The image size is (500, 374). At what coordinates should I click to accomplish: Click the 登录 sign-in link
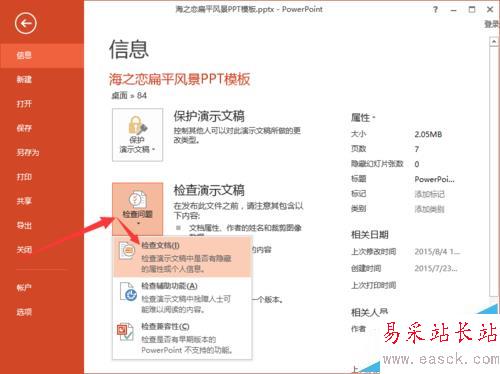pyautogui.click(x=492, y=24)
